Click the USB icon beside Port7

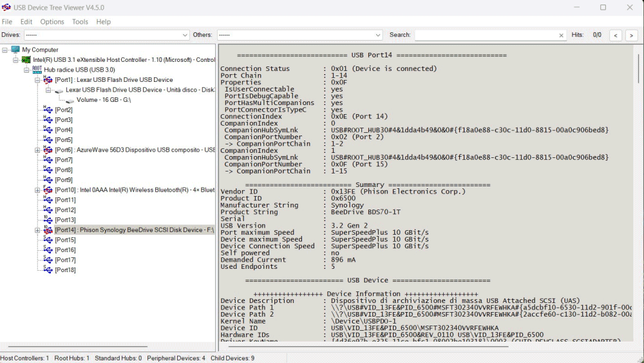pyautogui.click(x=48, y=160)
